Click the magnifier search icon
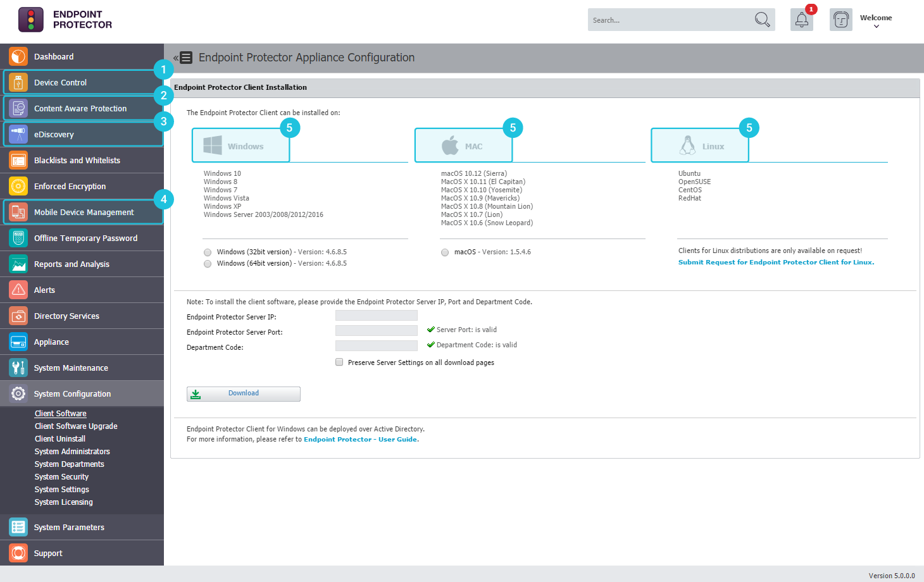The width and height of the screenshot is (924, 582). coord(762,20)
